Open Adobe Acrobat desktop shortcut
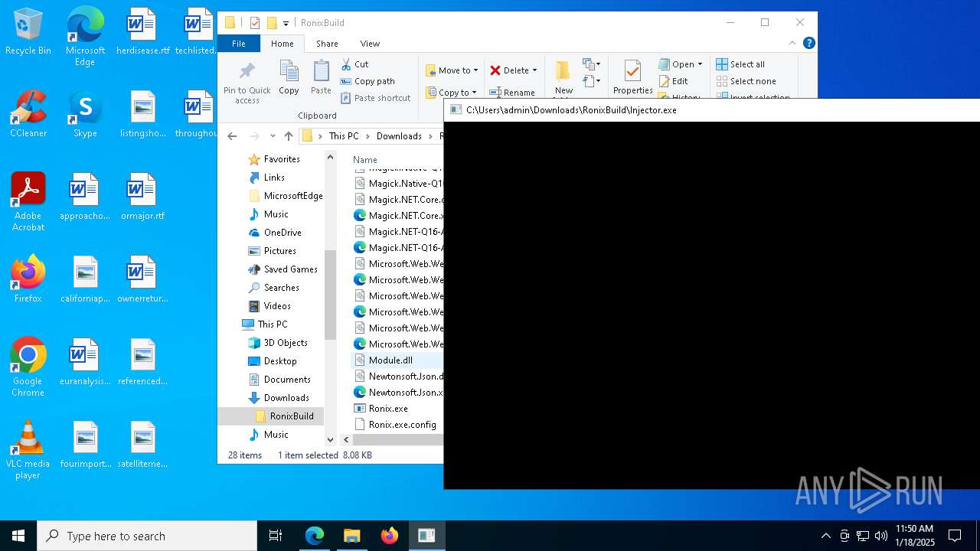 click(x=28, y=202)
